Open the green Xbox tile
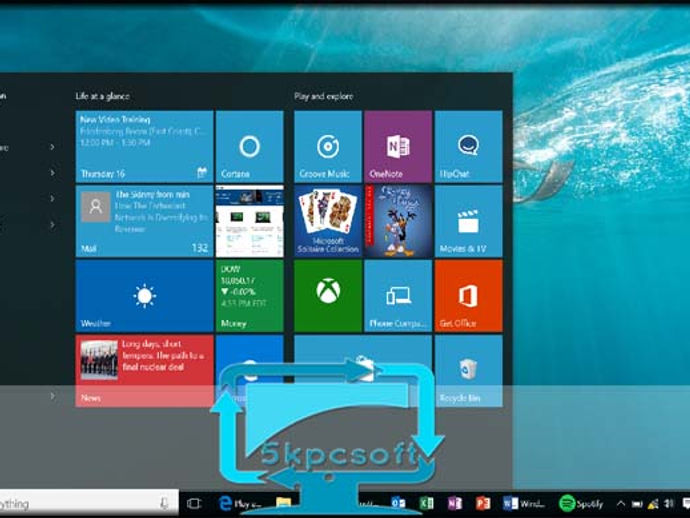 tap(328, 296)
